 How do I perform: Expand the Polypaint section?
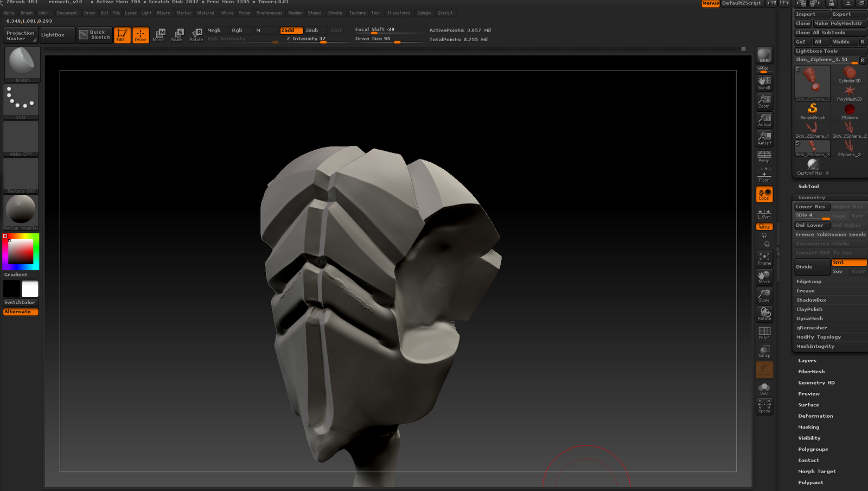(x=810, y=482)
